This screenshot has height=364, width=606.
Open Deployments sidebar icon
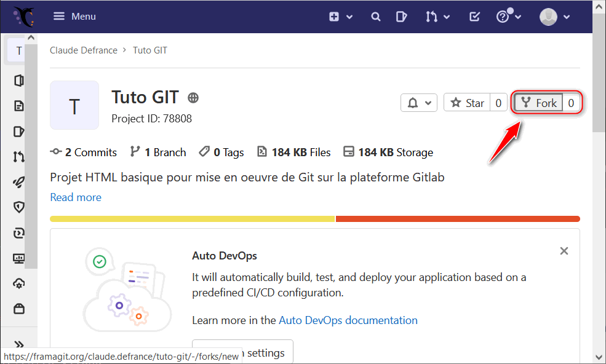18,233
